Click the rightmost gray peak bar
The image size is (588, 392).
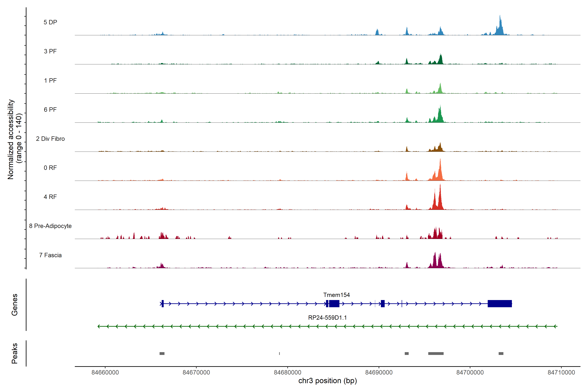501,353
